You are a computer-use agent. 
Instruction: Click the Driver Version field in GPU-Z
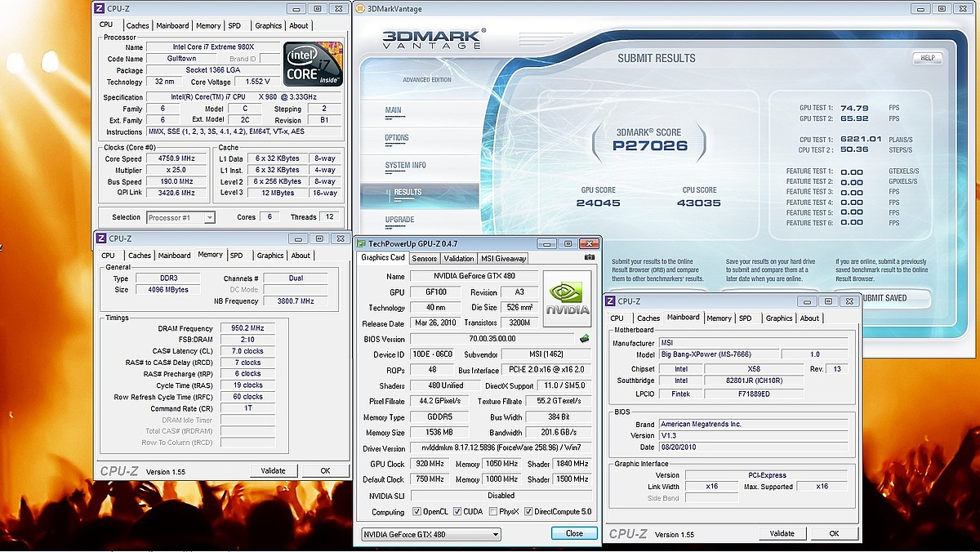pyautogui.click(x=501, y=448)
